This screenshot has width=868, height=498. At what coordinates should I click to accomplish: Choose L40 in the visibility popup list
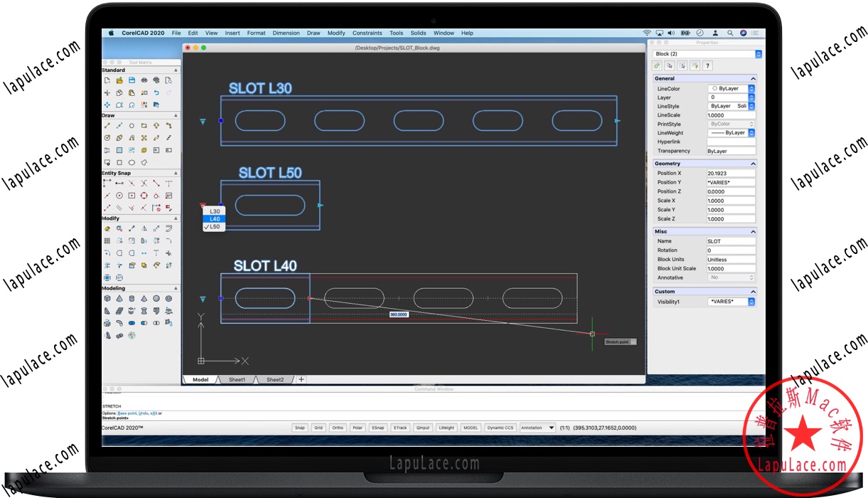(213, 218)
